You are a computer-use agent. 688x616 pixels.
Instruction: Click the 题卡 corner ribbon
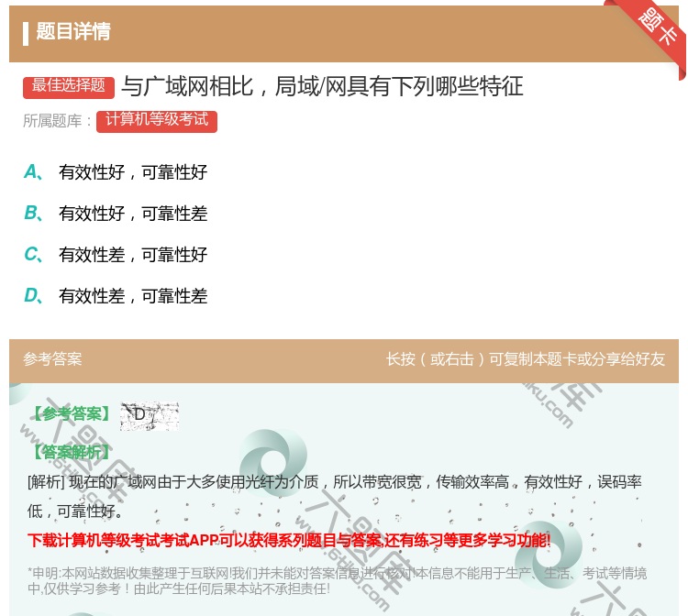pyautogui.click(x=656, y=27)
